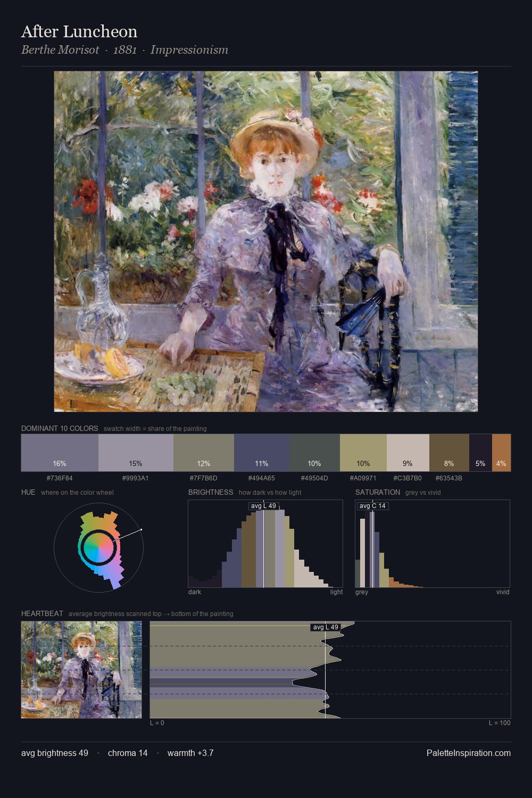Click the hex code #494A65 label
This screenshot has width=532, height=798.
[262, 478]
